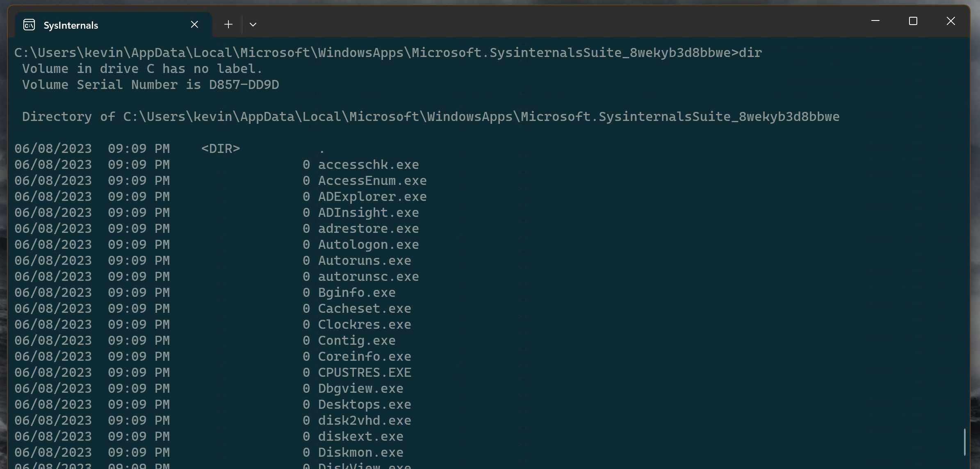Click the ADExplorer.exe entry

point(372,196)
